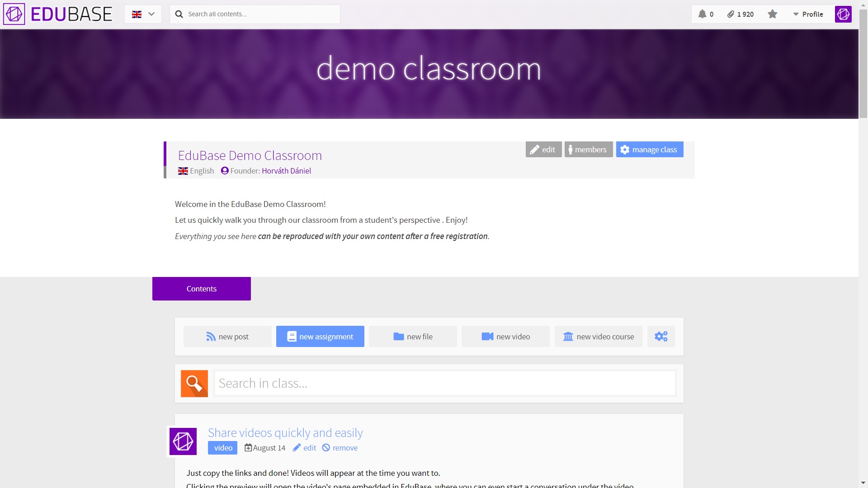The height and width of the screenshot is (488, 868).
Task: Click the EduBase logo
Action: click(x=58, y=14)
